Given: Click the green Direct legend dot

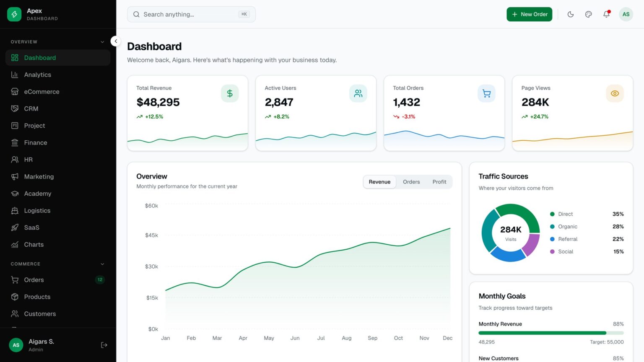Looking at the screenshot, I should [552, 214].
